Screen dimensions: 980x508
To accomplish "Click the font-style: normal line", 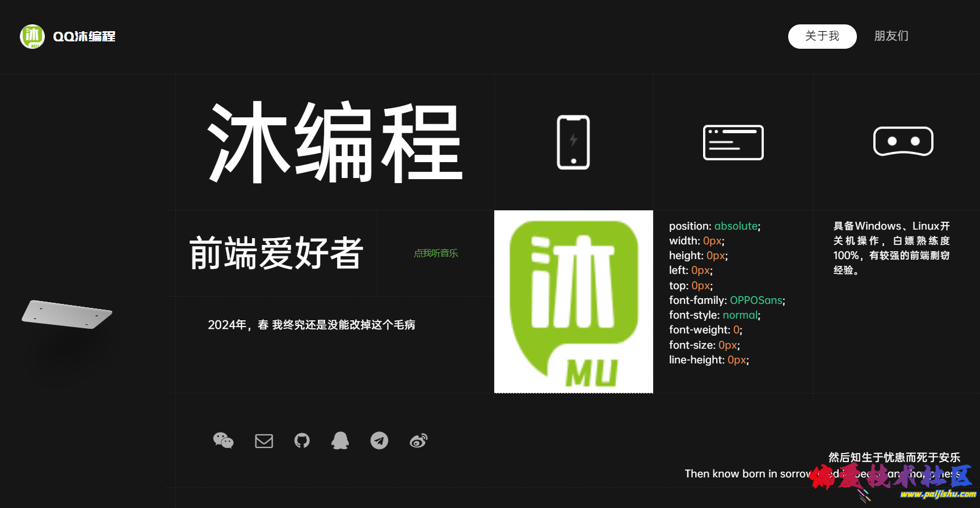I will coord(715,315).
